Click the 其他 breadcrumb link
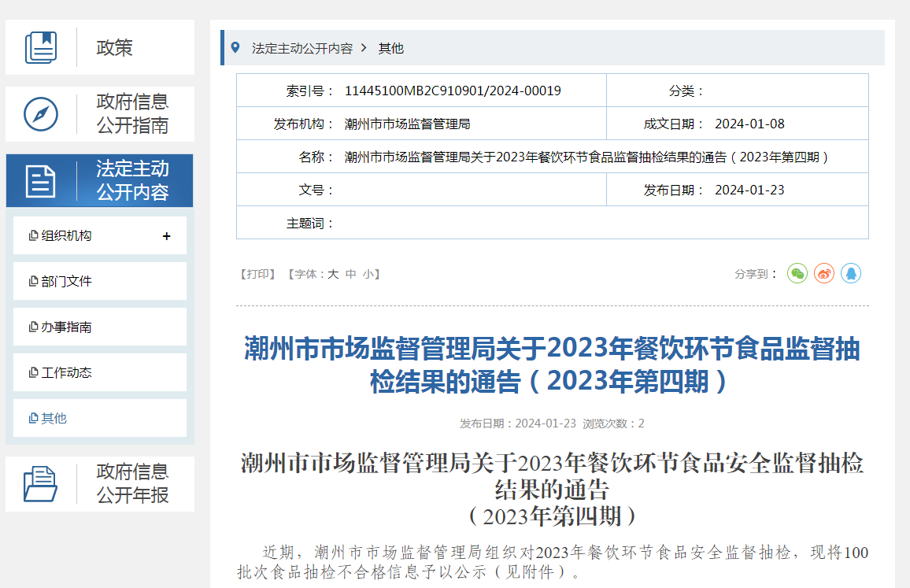 390,48
